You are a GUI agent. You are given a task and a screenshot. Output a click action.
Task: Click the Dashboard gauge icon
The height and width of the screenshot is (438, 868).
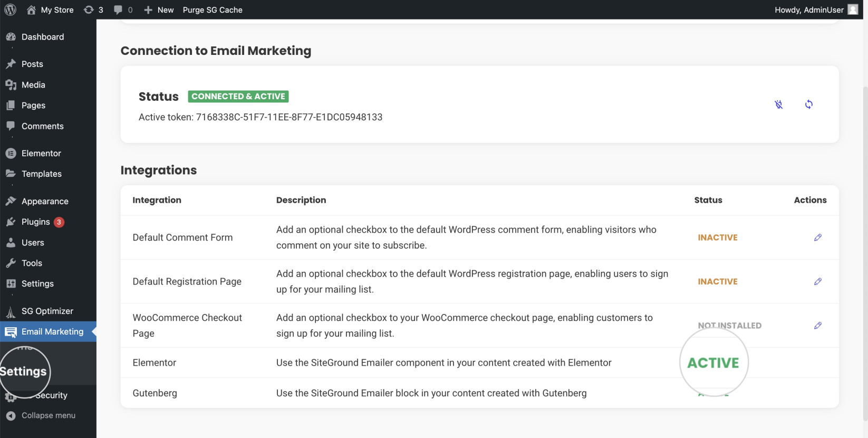click(11, 36)
